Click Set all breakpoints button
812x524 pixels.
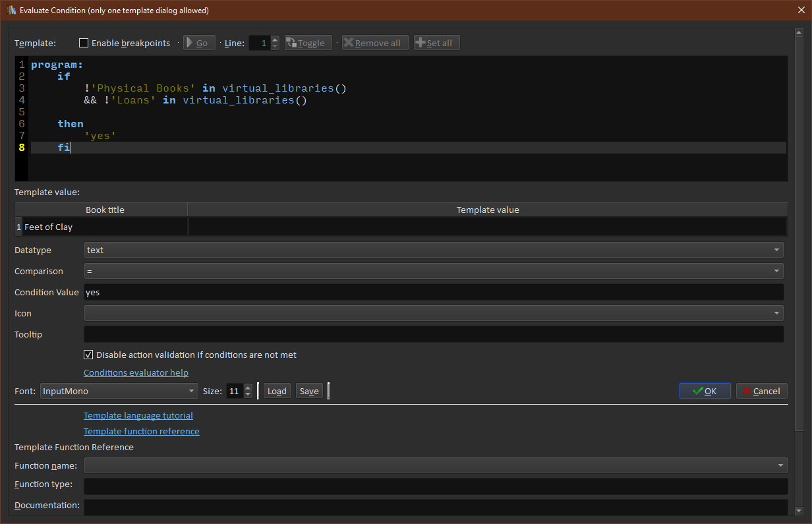436,43
